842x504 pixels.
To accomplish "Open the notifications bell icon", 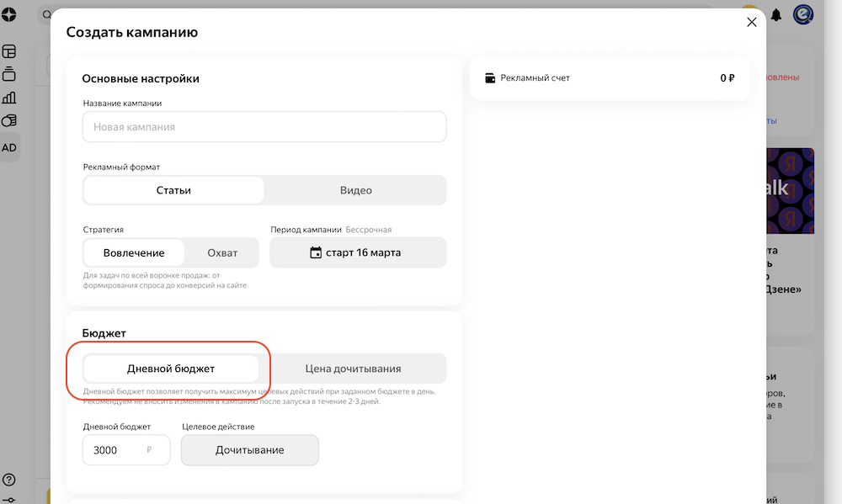I will click(776, 15).
